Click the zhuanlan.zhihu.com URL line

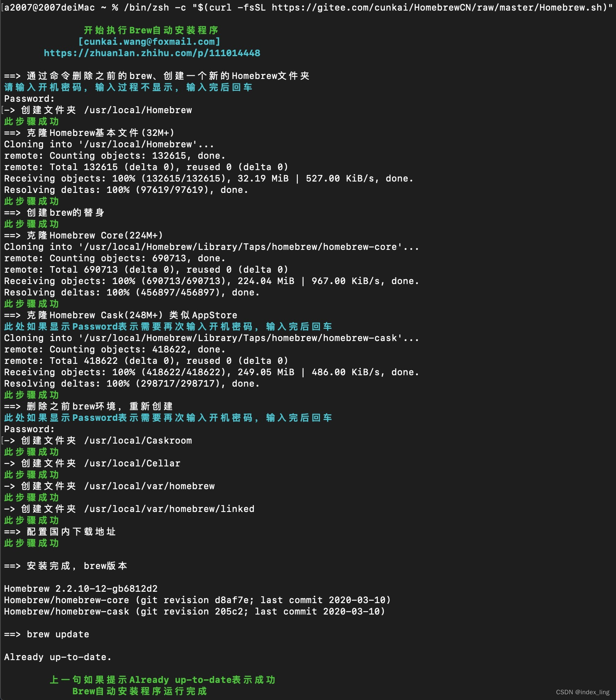point(152,53)
